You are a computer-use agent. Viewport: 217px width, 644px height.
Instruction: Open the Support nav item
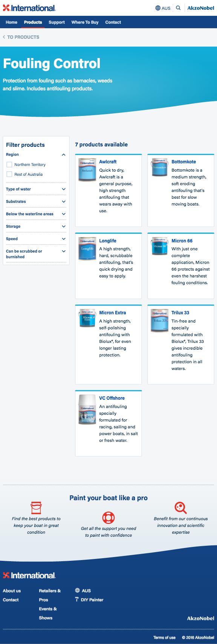click(57, 22)
